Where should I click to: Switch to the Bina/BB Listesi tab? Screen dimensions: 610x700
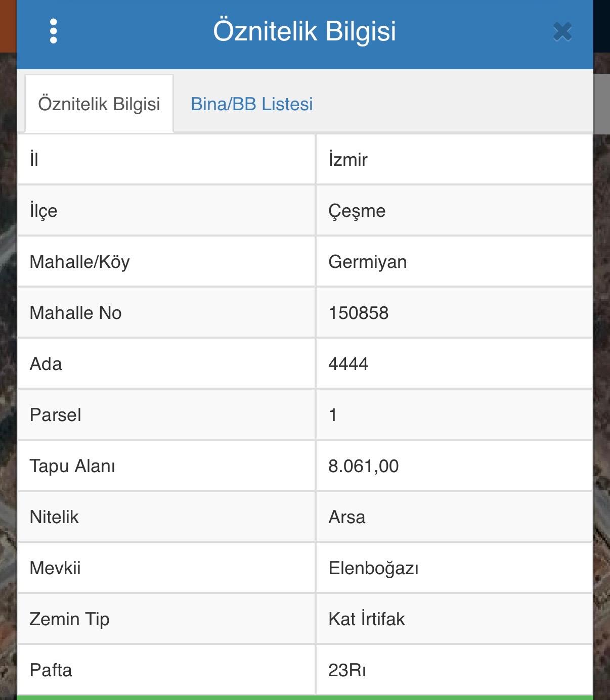[x=251, y=104]
